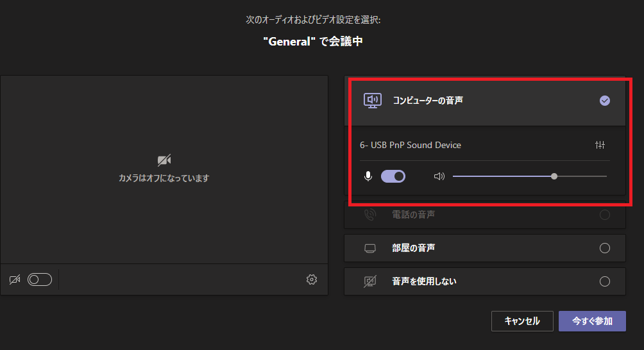Click the speaker volume icon

pos(439,176)
